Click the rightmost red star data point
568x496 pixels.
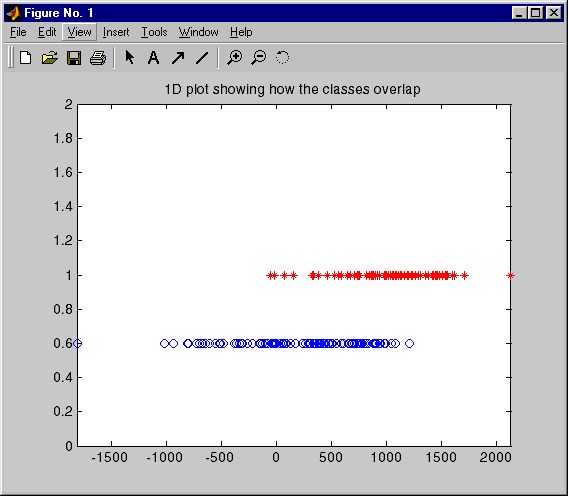510,276
